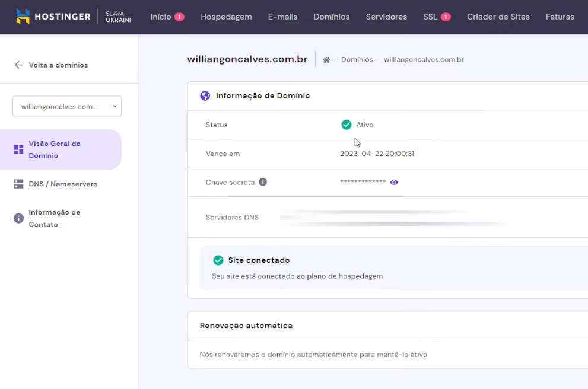Click the Chave secreta label

pyautogui.click(x=230, y=183)
